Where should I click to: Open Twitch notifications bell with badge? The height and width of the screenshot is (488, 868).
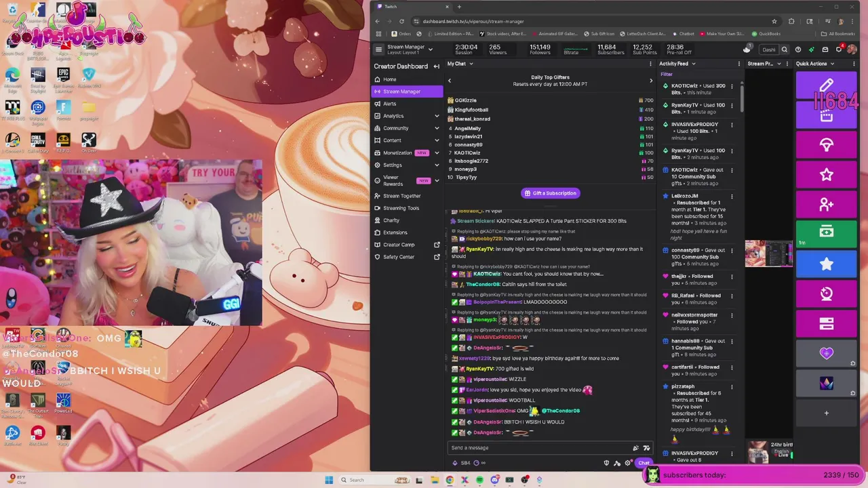click(839, 49)
